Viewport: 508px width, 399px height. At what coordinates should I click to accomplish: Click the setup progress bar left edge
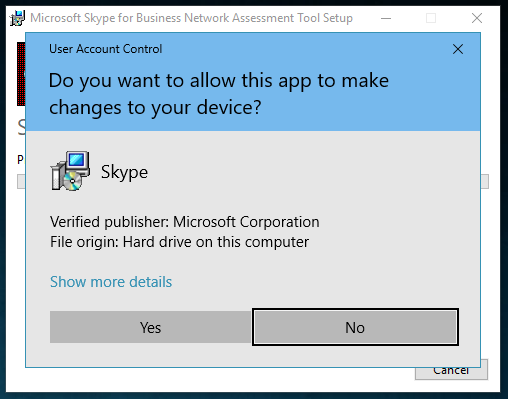coord(21,182)
